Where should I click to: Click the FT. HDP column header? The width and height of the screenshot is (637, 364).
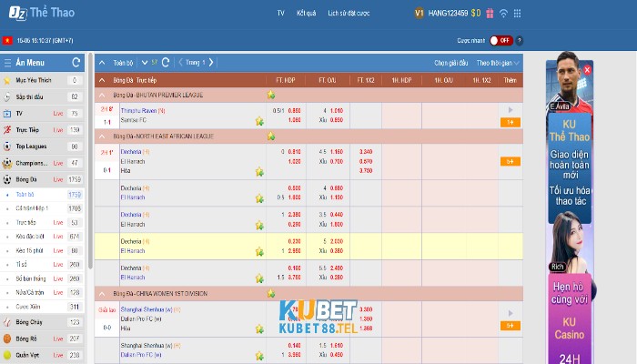pyautogui.click(x=286, y=80)
